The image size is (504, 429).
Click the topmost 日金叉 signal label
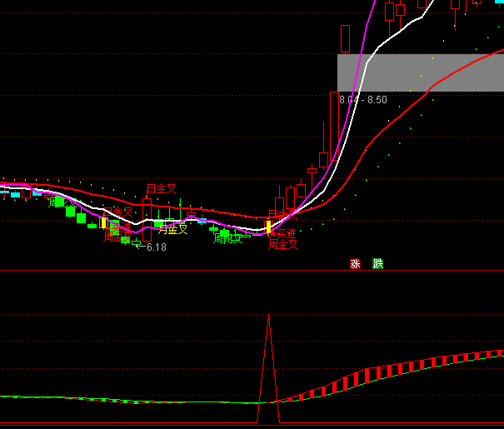[x=162, y=188]
